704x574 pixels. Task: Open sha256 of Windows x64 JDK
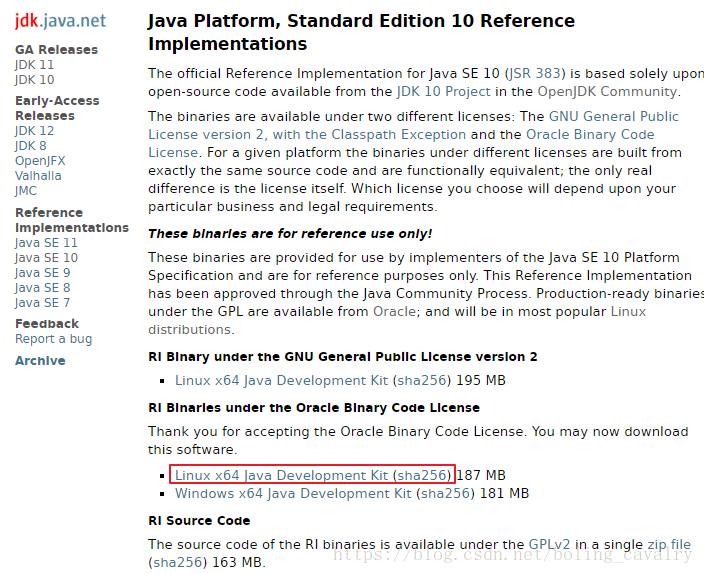pyautogui.click(x=445, y=493)
